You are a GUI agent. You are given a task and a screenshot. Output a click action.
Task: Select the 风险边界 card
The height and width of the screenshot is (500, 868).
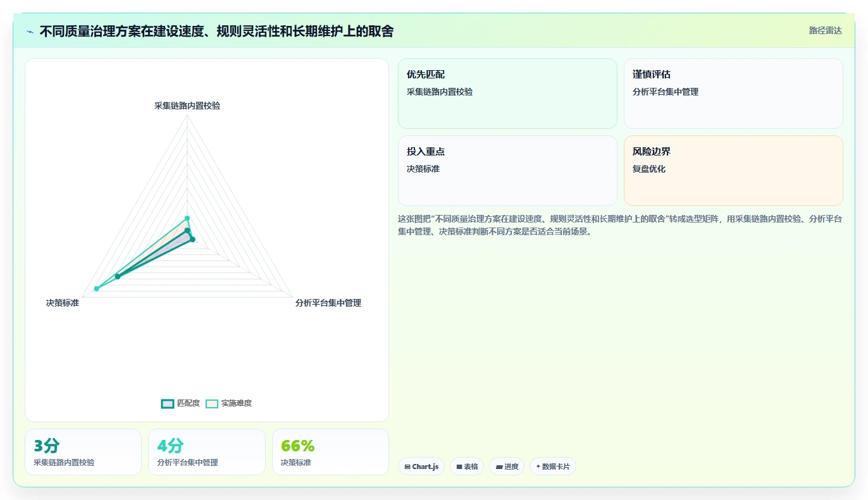(733, 171)
